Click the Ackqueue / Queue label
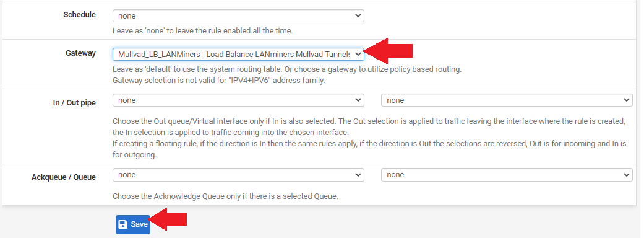Image resolution: width=644 pixels, height=238 pixels. pos(64,177)
